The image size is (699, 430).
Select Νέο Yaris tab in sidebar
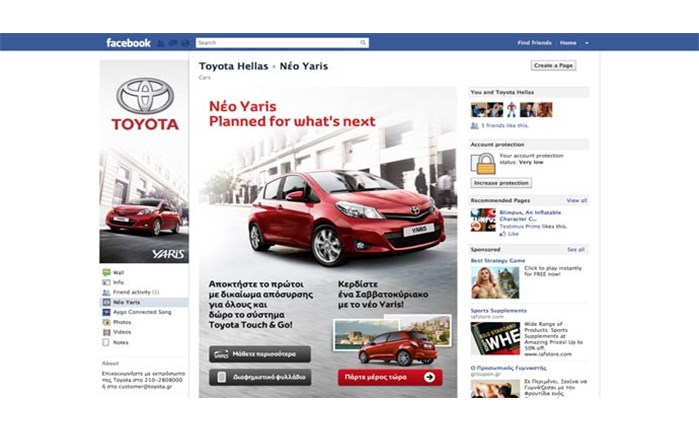[144, 302]
